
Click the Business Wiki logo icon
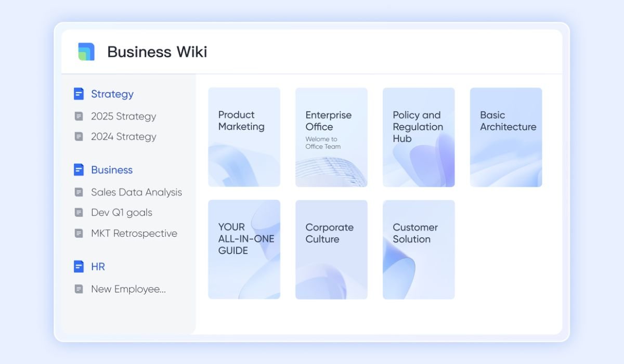click(86, 52)
